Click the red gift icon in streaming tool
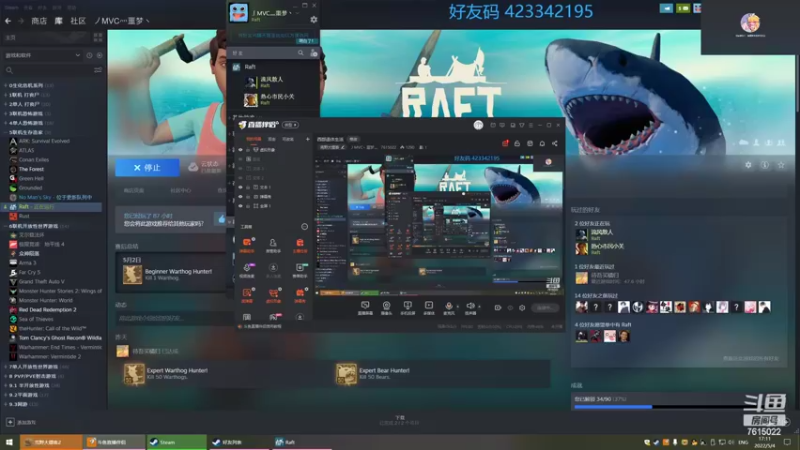Screen dimensions: 800x450 click(505, 143)
